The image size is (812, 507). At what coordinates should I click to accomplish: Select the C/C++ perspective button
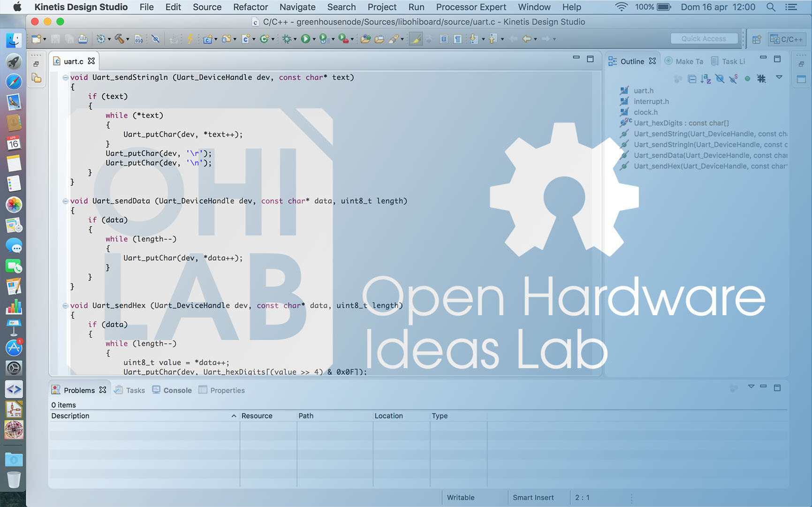(x=787, y=39)
